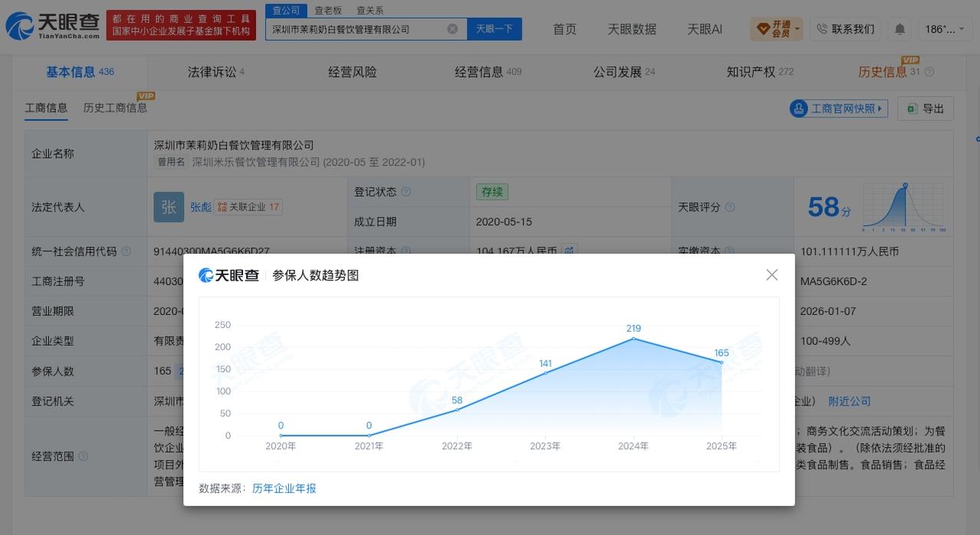Click the help icon next to 统一社会信用代码
This screenshot has height=535, width=980.
pos(126,251)
